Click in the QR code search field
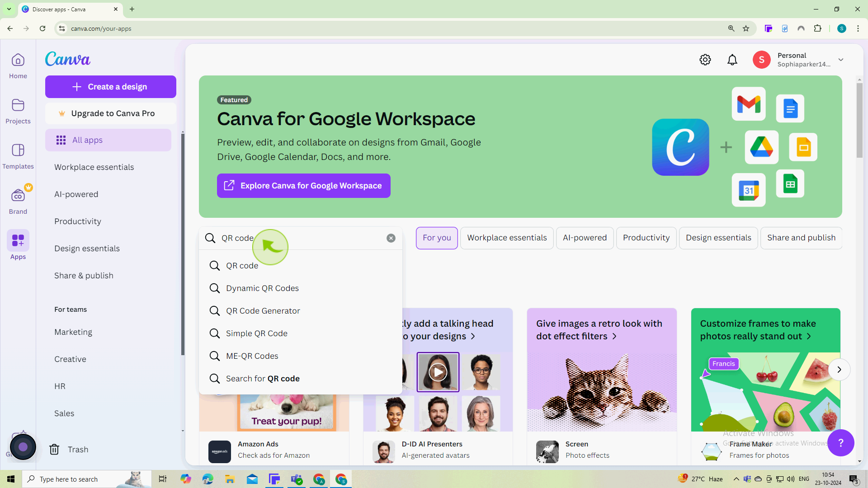 (301, 238)
